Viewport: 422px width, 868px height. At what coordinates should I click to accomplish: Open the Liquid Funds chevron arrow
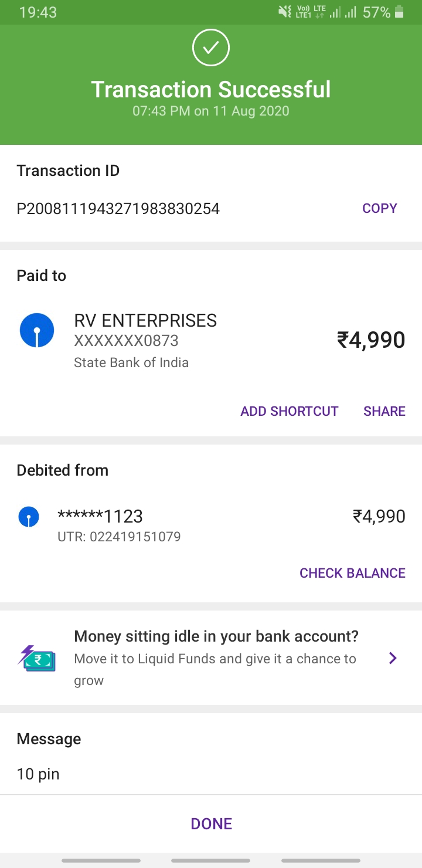(393, 658)
